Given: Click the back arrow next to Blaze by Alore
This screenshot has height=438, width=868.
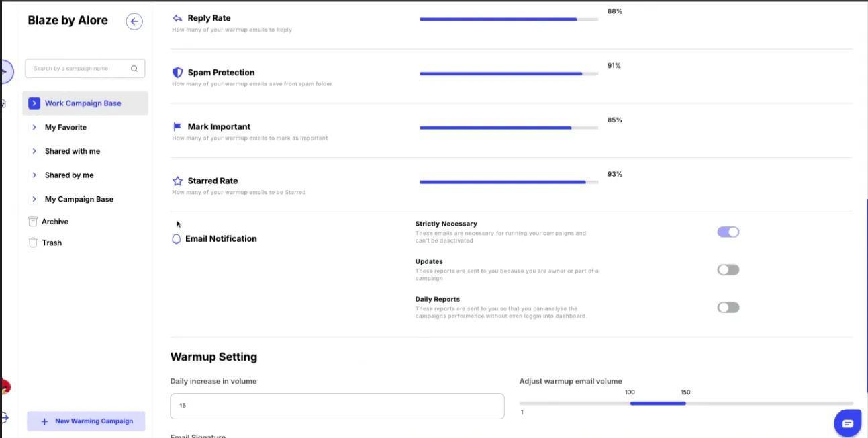Looking at the screenshot, I should click(134, 21).
